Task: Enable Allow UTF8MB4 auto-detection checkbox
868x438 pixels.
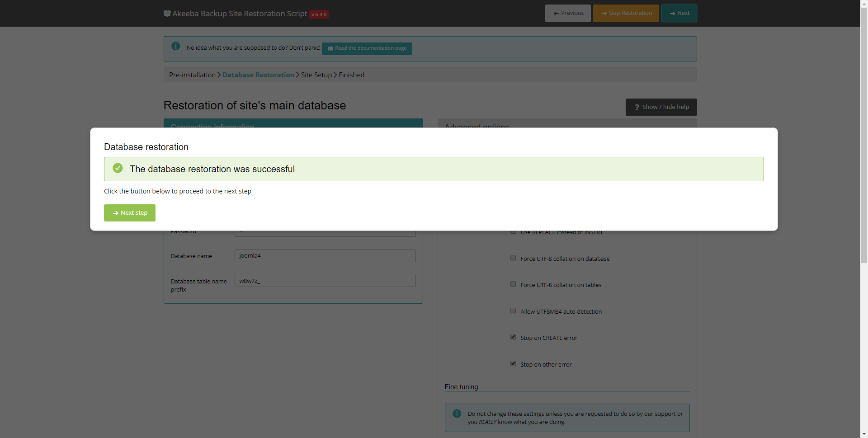Action: [x=513, y=311]
